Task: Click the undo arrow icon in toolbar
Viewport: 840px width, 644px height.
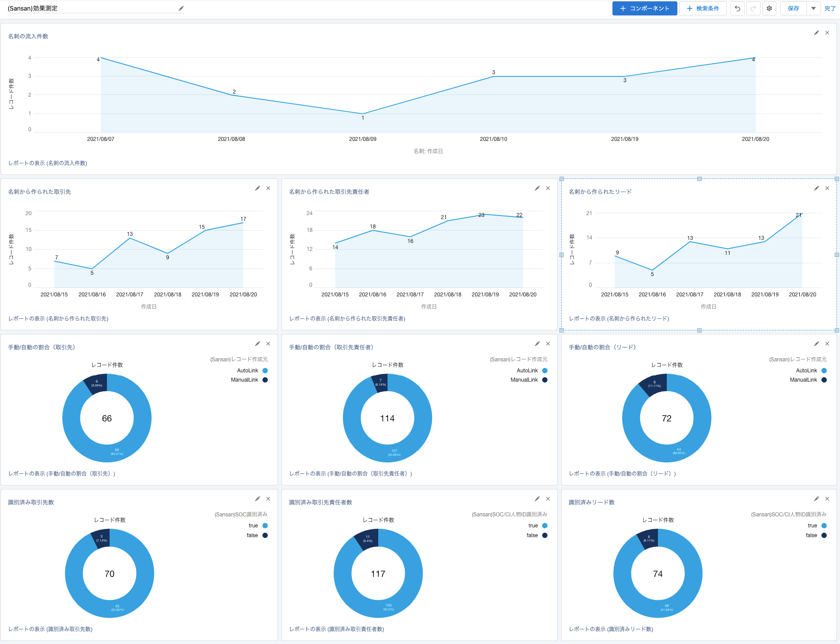Action: pyautogui.click(x=737, y=8)
